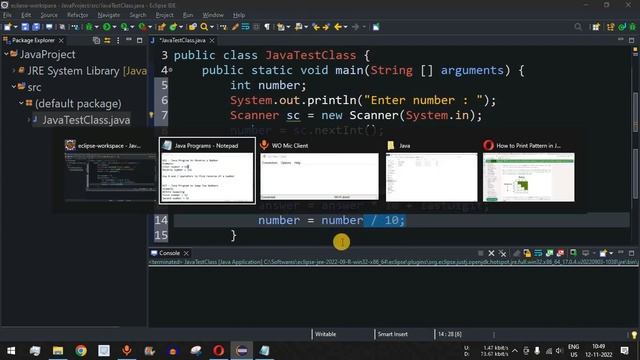Click Collapse All in Package Explorer
The height and width of the screenshot is (360, 640).
click(96, 40)
